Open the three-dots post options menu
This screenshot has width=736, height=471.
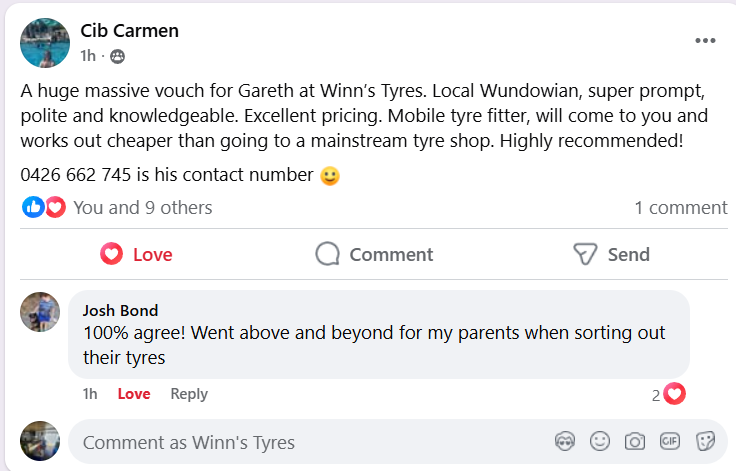click(x=705, y=41)
